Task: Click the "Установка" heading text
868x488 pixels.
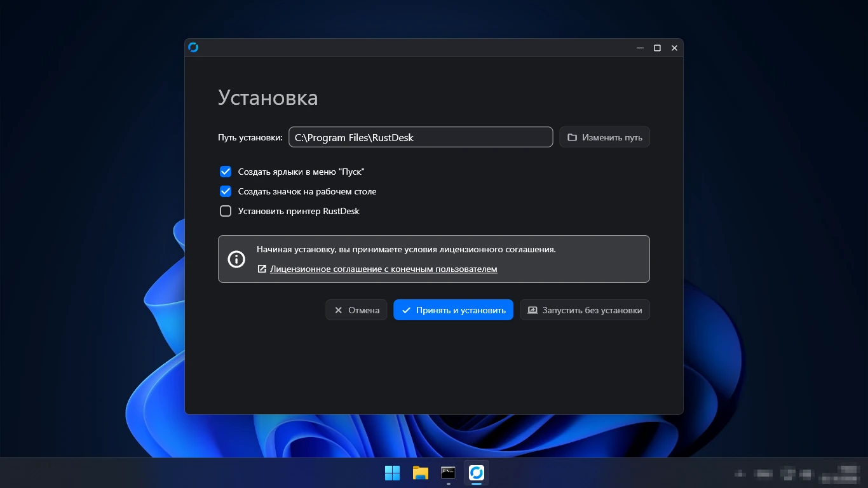Action: 268,98
